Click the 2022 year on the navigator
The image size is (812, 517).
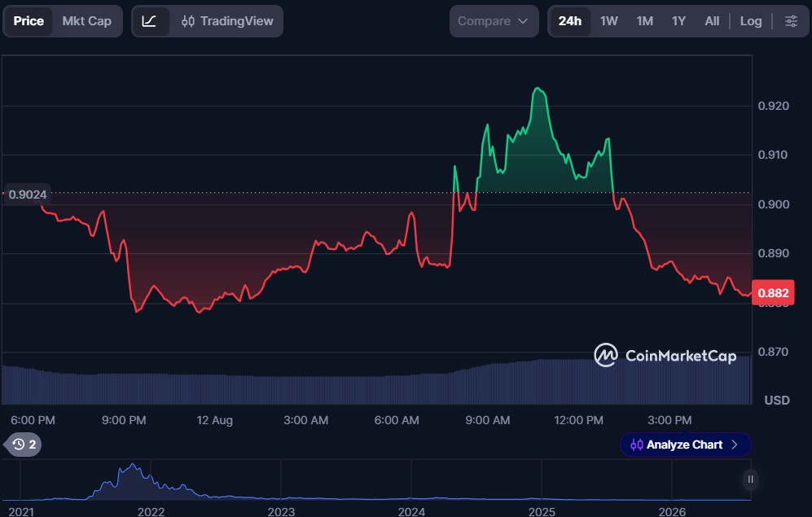click(151, 512)
